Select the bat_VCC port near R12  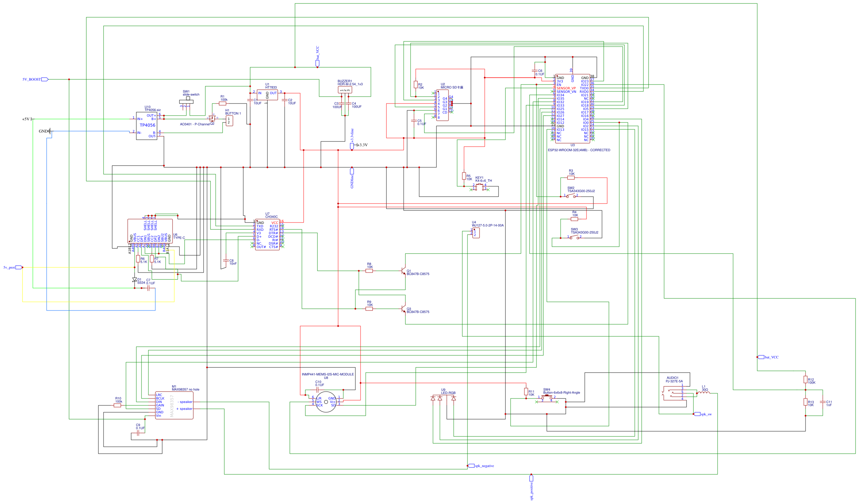click(x=768, y=357)
